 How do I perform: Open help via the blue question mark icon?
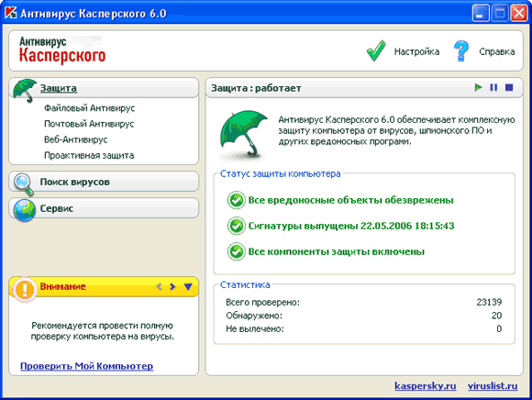(461, 50)
